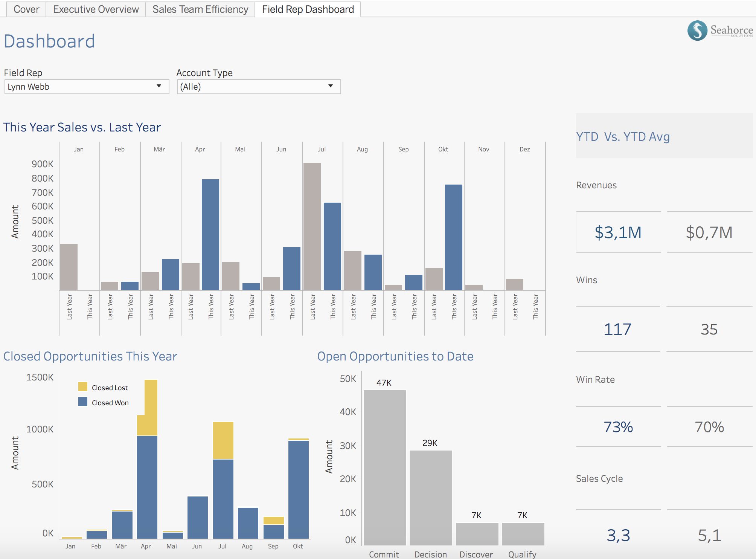Screen dimensions: 756x559
Task: Click the $3,1M revenues YTD value
Action: (618, 232)
